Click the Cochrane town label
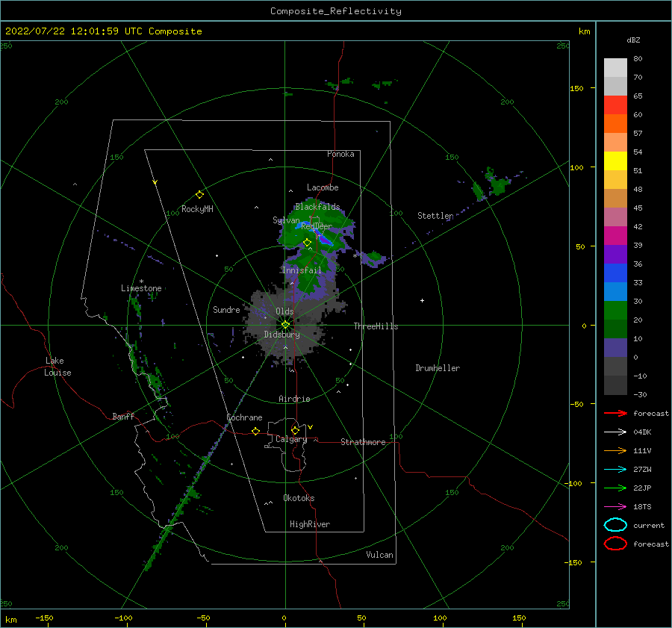This screenshot has height=628, width=672. [244, 417]
